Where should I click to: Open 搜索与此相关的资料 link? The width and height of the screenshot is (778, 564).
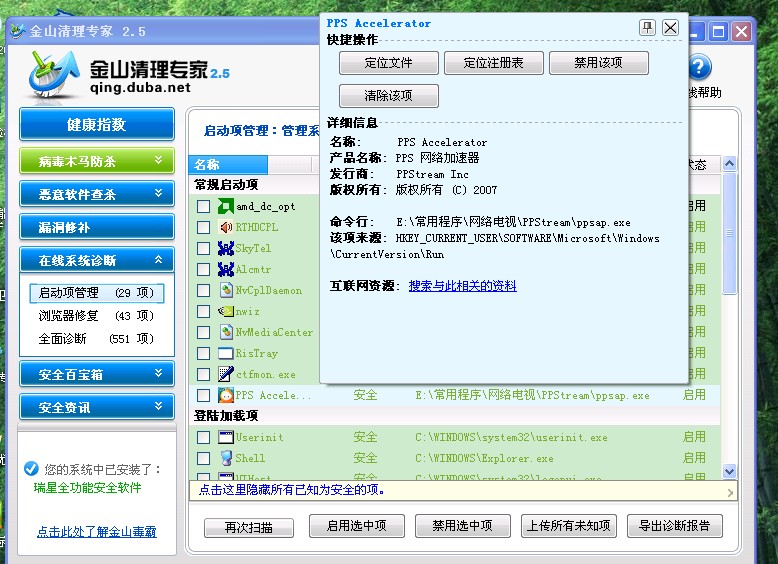point(462,286)
